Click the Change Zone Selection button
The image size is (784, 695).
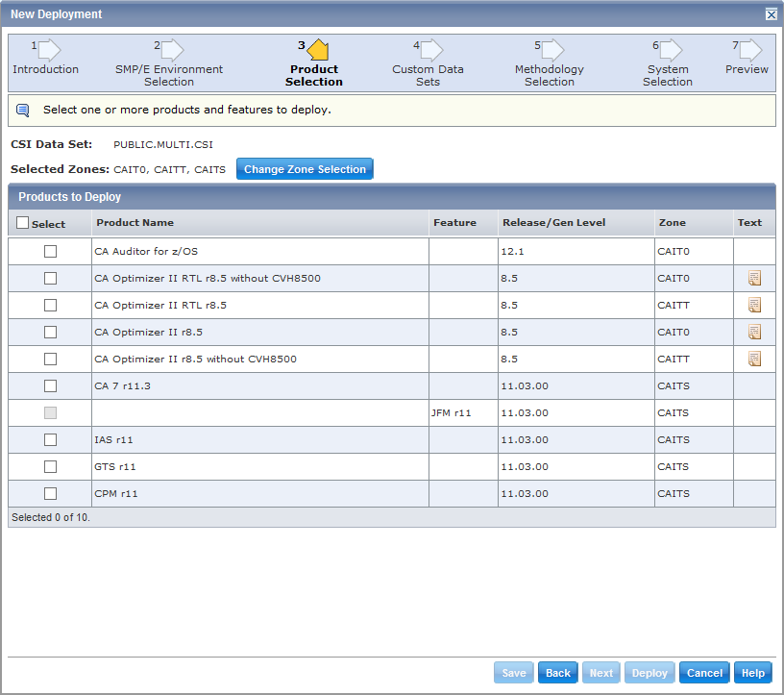pos(305,168)
